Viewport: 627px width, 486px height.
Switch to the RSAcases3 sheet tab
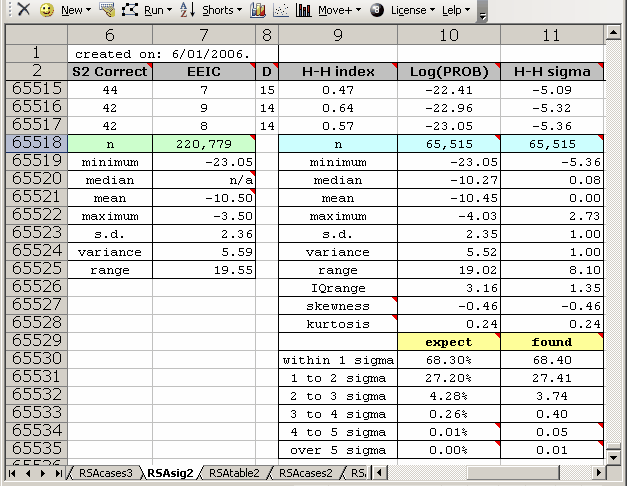(x=105, y=473)
